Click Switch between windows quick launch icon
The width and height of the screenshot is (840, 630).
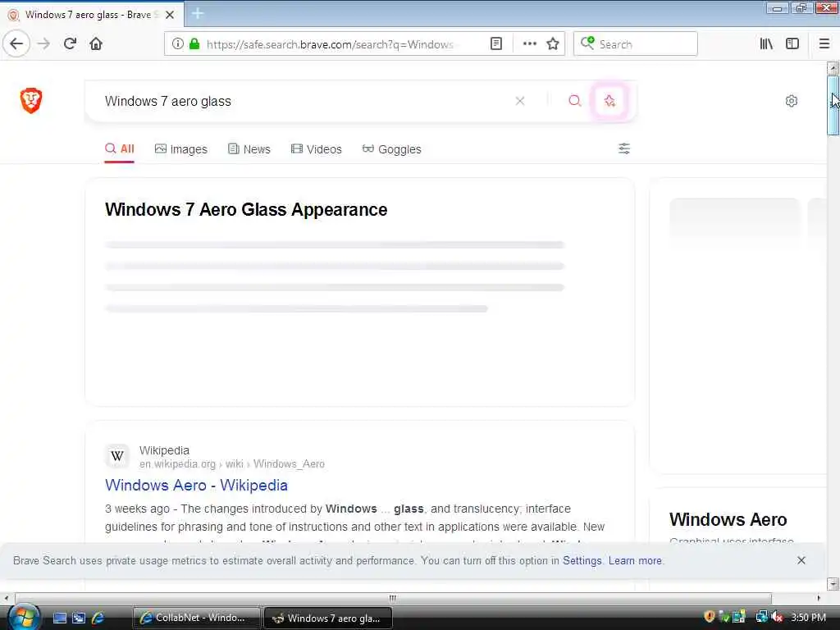pyautogui.click(x=79, y=618)
